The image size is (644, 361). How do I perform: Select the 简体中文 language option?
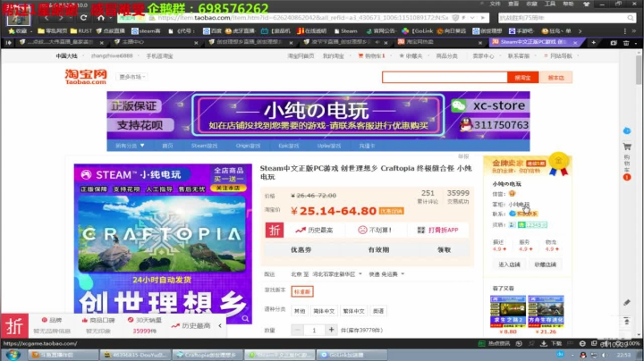click(324, 311)
